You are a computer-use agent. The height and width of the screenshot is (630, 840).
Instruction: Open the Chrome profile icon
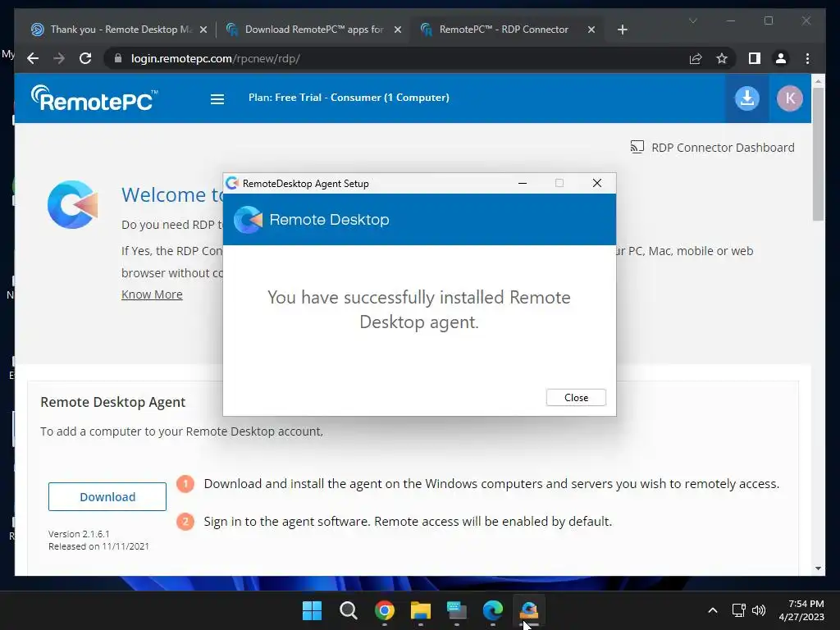(781, 58)
